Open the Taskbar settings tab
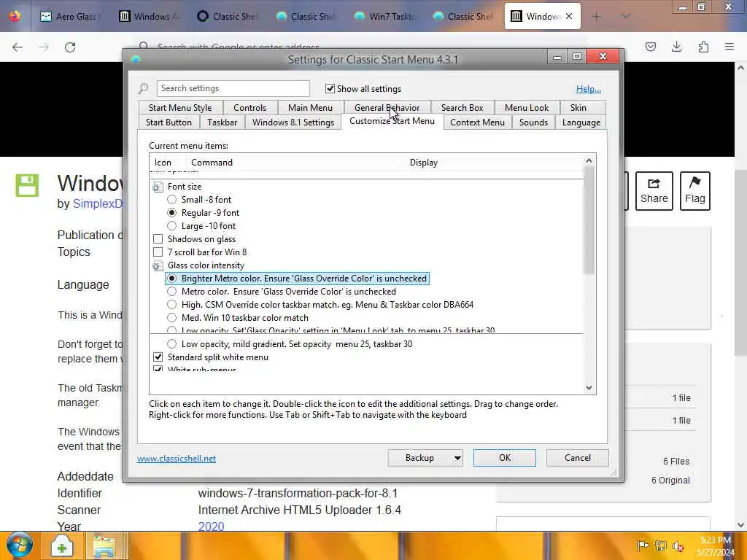This screenshot has width=747, height=560. (x=222, y=122)
